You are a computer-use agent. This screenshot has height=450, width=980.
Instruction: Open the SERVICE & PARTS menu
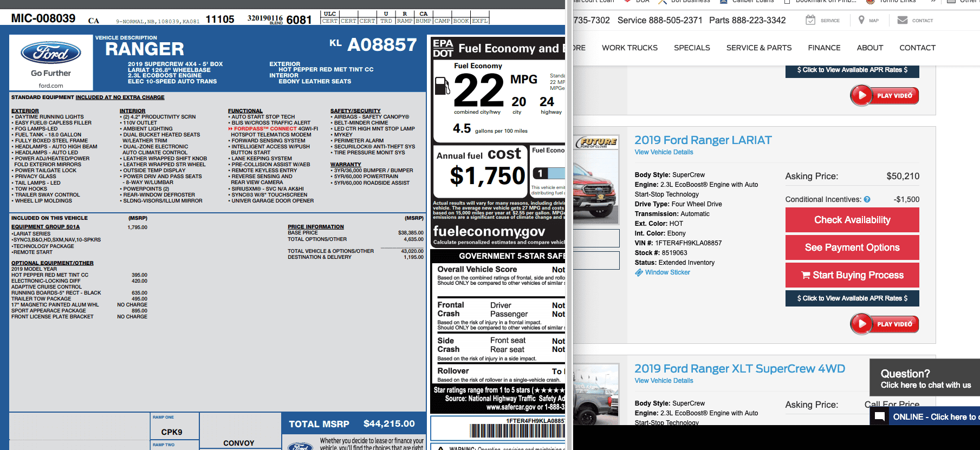[759, 48]
